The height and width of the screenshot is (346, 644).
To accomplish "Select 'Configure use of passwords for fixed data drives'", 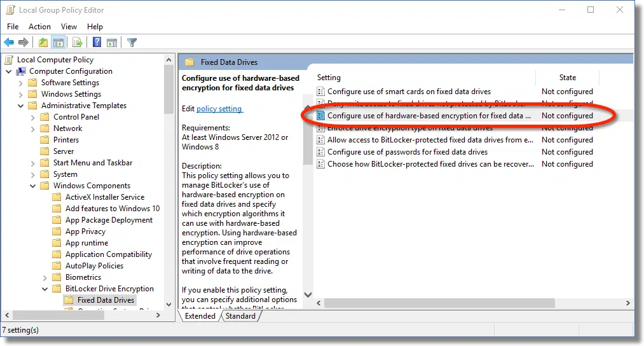I will pos(408,152).
